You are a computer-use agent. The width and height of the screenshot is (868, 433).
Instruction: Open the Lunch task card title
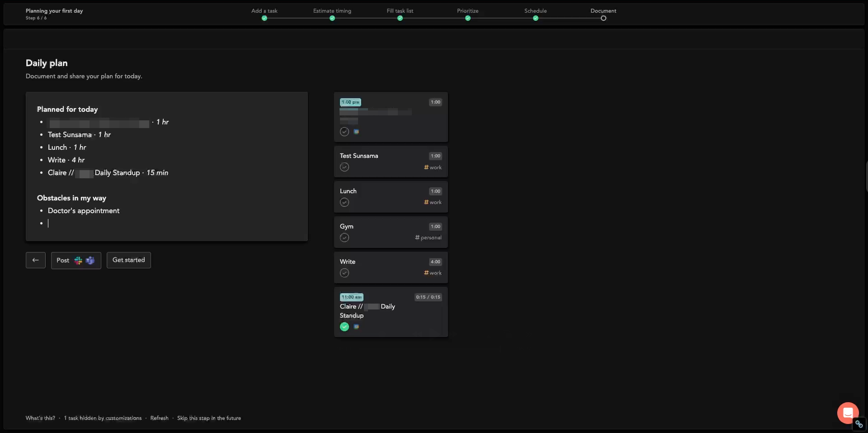(348, 191)
